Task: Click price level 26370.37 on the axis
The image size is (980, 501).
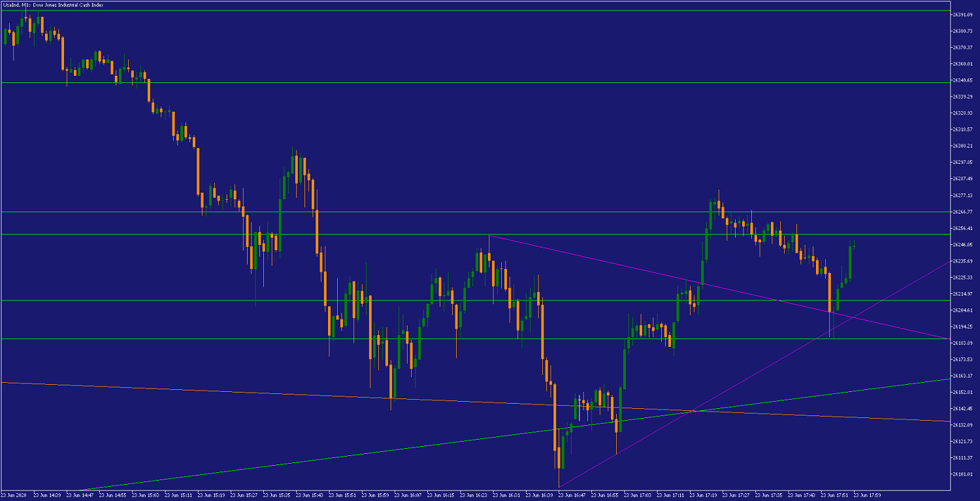Action: coord(962,47)
